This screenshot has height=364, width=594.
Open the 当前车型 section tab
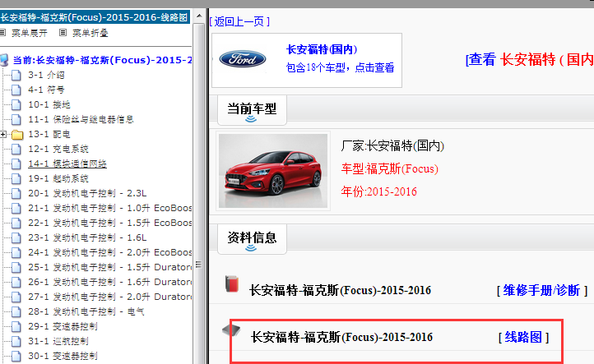point(252,110)
